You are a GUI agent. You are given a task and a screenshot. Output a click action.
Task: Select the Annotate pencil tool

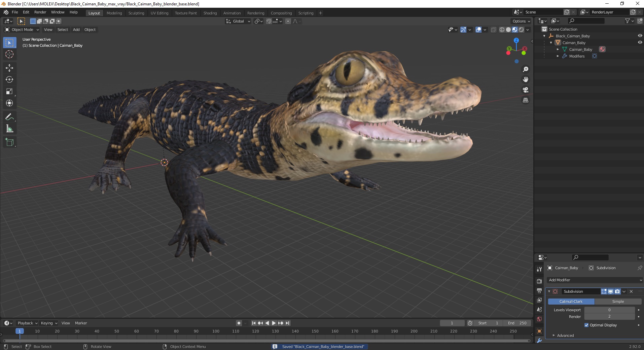[x=9, y=117]
